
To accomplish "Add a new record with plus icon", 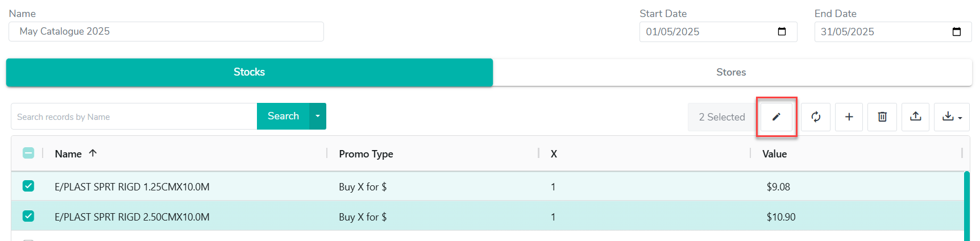I will [x=849, y=117].
